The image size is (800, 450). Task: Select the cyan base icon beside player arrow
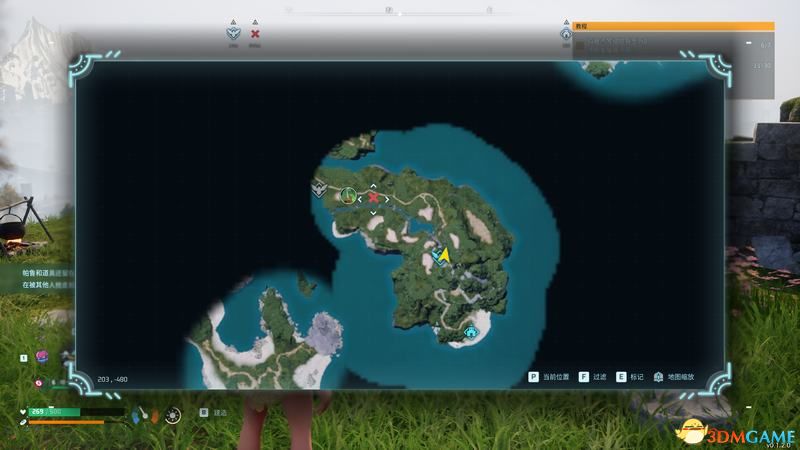[437, 256]
